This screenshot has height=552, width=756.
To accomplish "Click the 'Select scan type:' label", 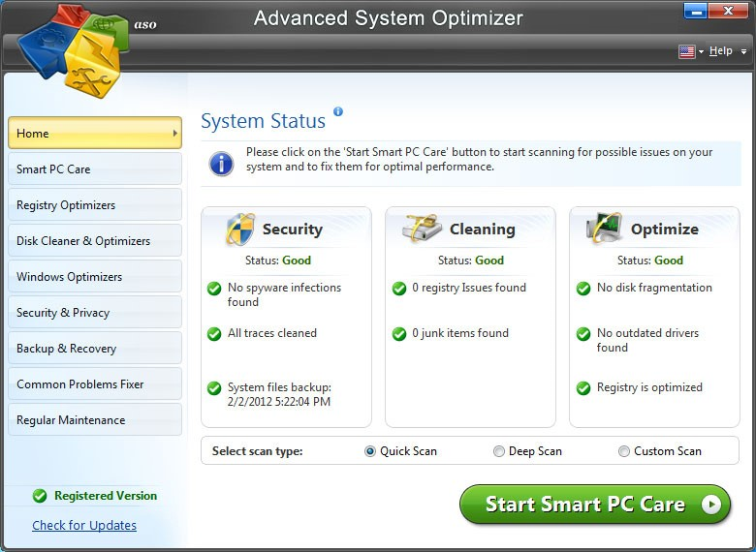I will click(x=258, y=451).
